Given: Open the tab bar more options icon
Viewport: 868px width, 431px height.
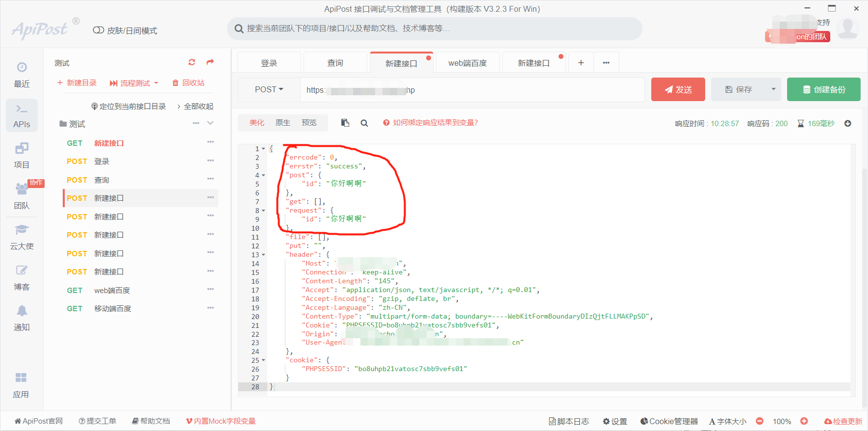Looking at the screenshot, I should tap(607, 62).
